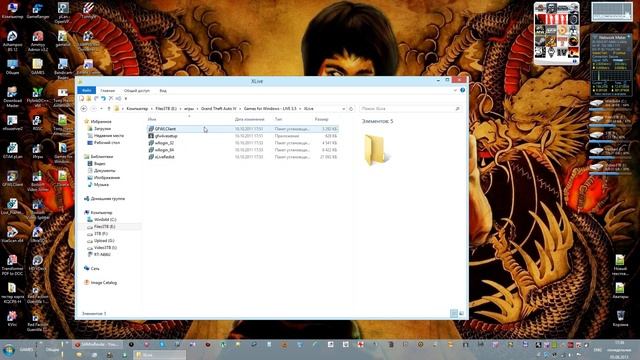This screenshot has height=360, width=640.
Task: Open the Home (Главная) ribbon tab
Action: (x=108, y=90)
